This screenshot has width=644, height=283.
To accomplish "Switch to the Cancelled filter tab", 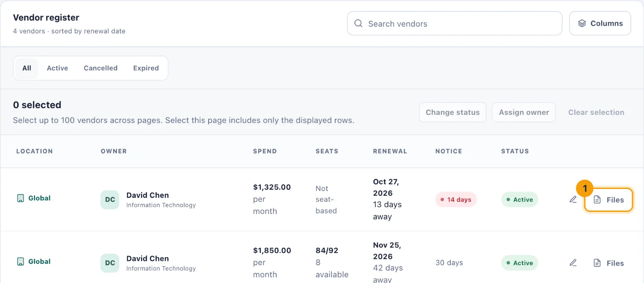I will click(x=100, y=68).
